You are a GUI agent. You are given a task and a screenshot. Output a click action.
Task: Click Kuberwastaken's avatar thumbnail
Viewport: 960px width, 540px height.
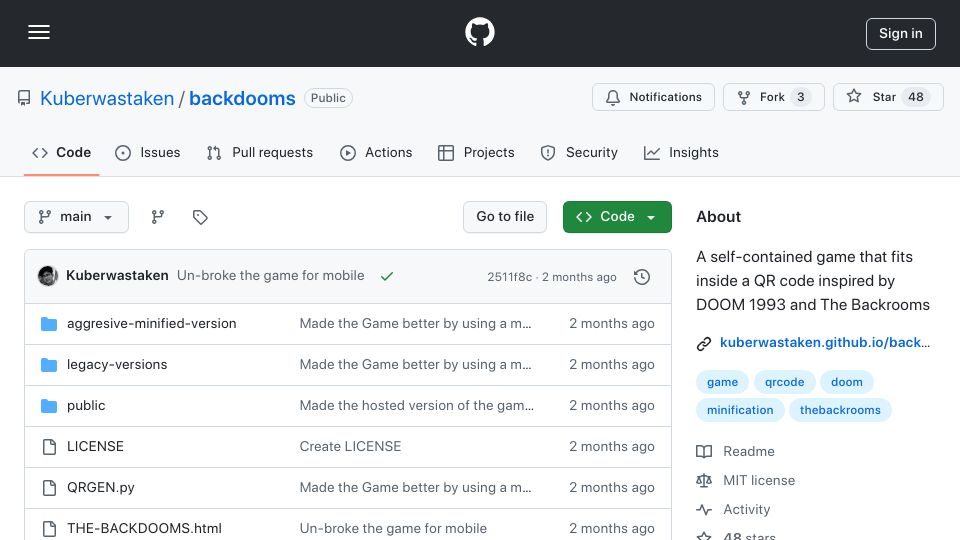tap(48, 276)
